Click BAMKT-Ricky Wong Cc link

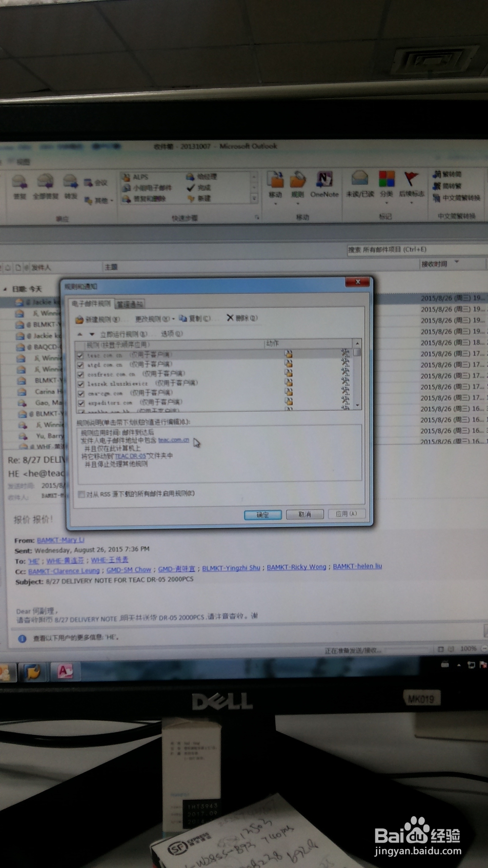click(x=296, y=567)
